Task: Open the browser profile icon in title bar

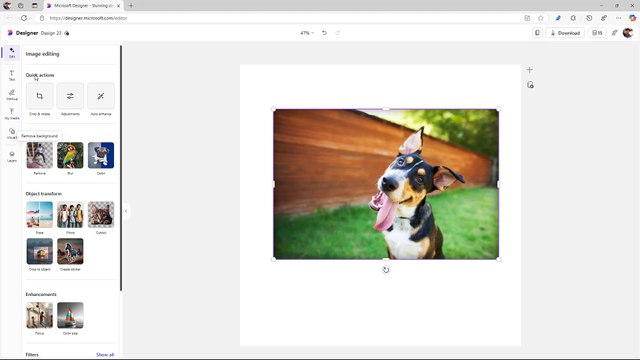Action: point(7,6)
